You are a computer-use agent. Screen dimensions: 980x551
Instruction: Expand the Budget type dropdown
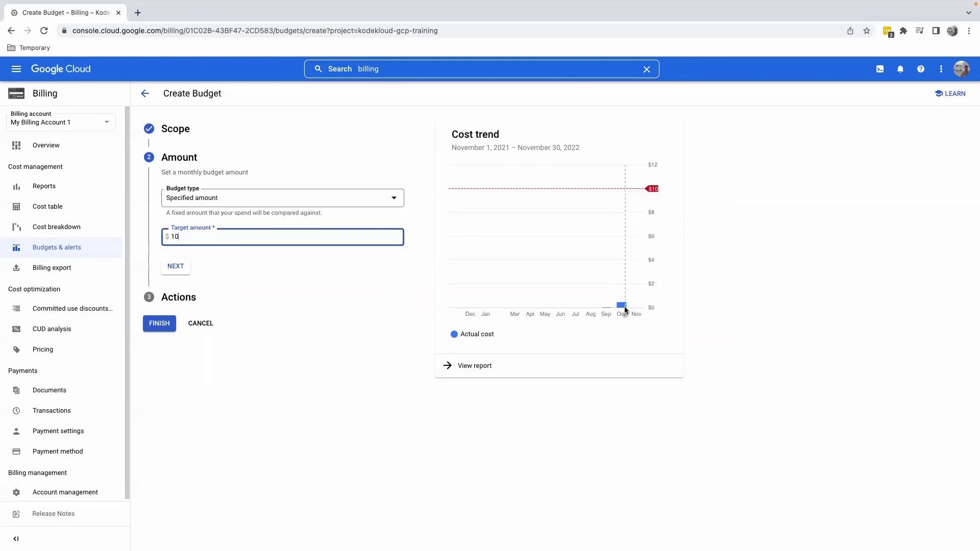tap(282, 198)
